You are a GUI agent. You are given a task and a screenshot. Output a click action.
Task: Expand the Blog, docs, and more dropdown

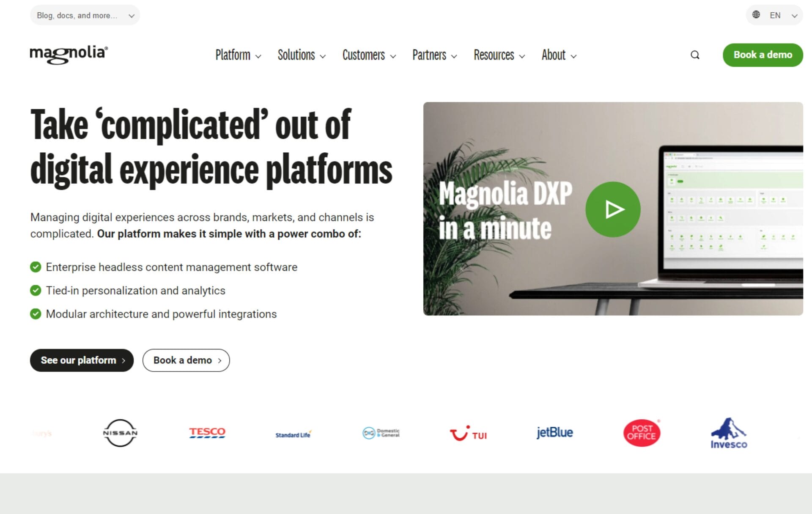pyautogui.click(x=85, y=15)
